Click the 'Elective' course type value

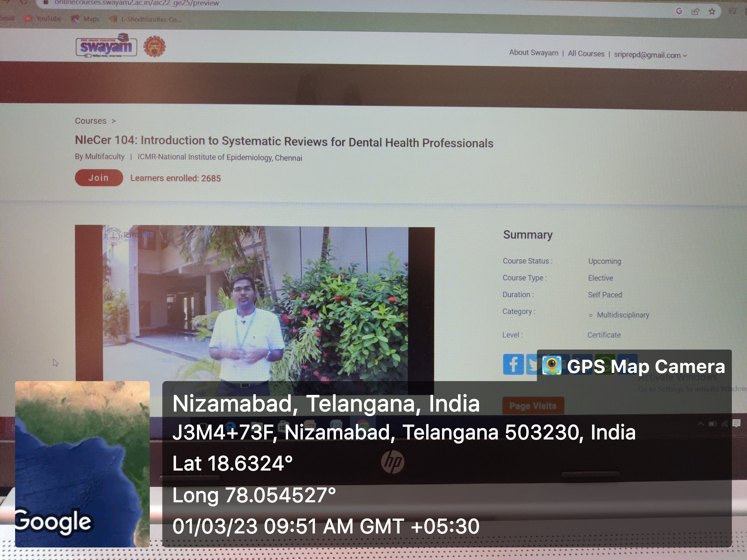pos(600,278)
